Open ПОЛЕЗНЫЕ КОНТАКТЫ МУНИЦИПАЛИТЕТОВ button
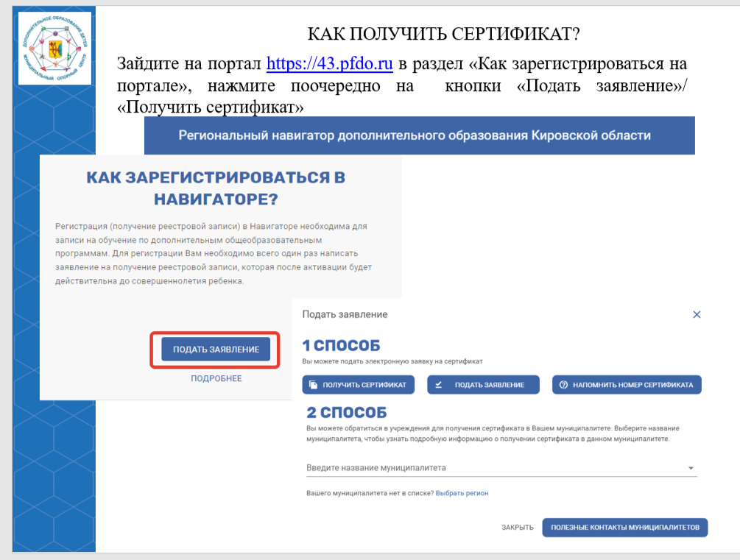 pos(625,528)
